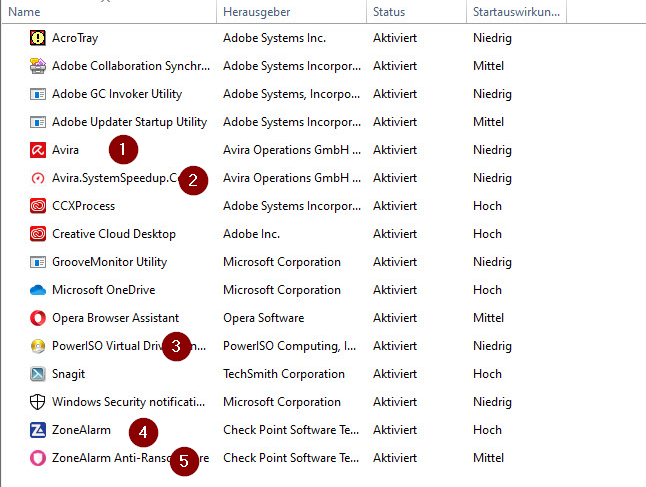646x487 pixels.
Task: Select the Adobe Updater Startup Utility entry
Action: (129, 122)
